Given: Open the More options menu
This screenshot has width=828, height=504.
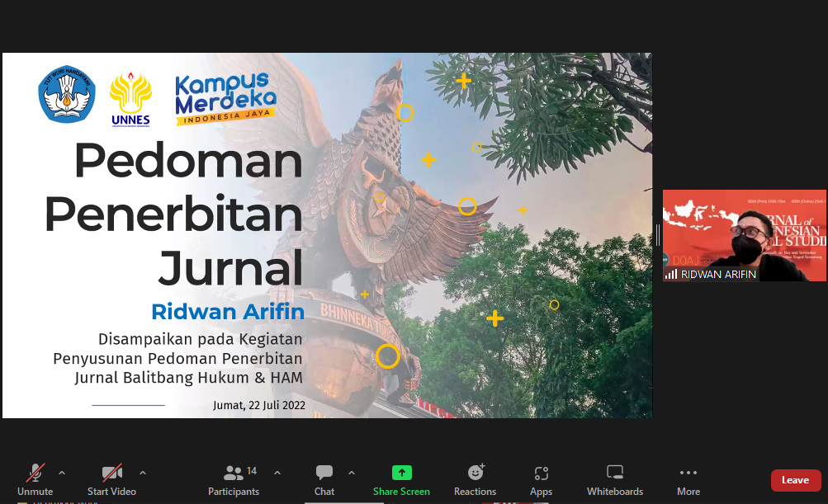Looking at the screenshot, I should click(688, 478).
